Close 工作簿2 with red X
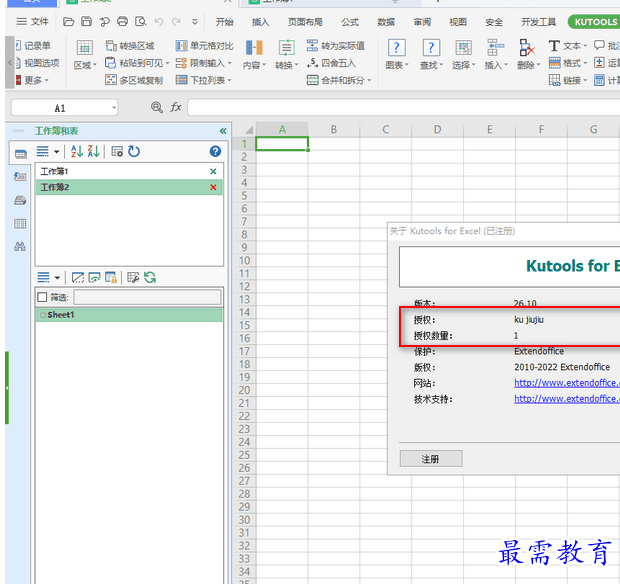This screenshot has width=620, height=584. click(x=213, y=187)
